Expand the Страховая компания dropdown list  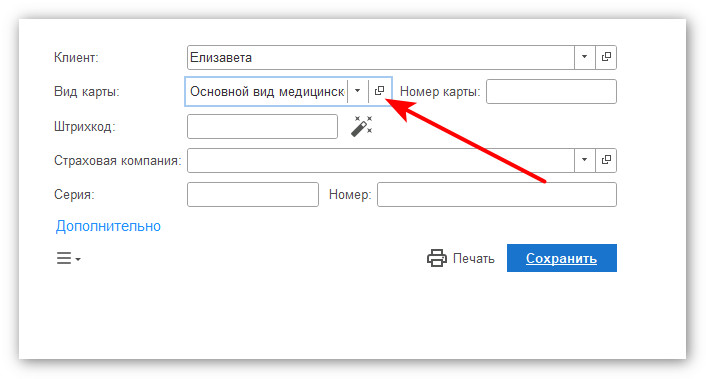point(584,160)
